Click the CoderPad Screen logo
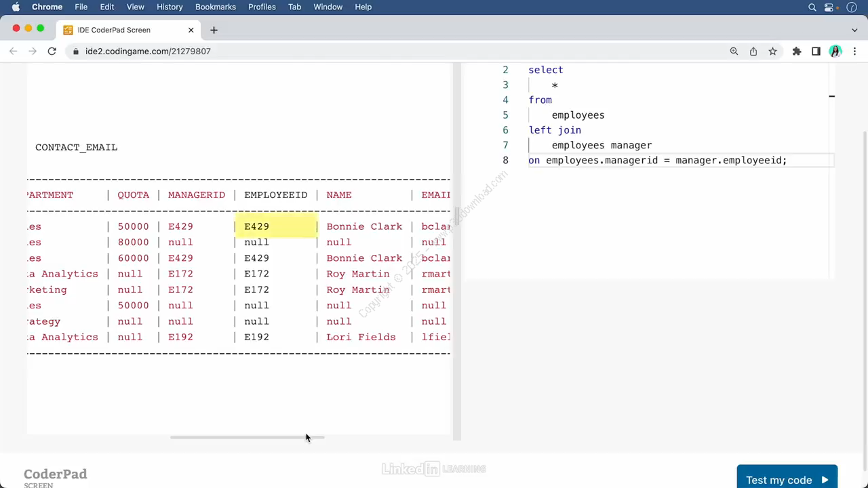 click(56, 477)
